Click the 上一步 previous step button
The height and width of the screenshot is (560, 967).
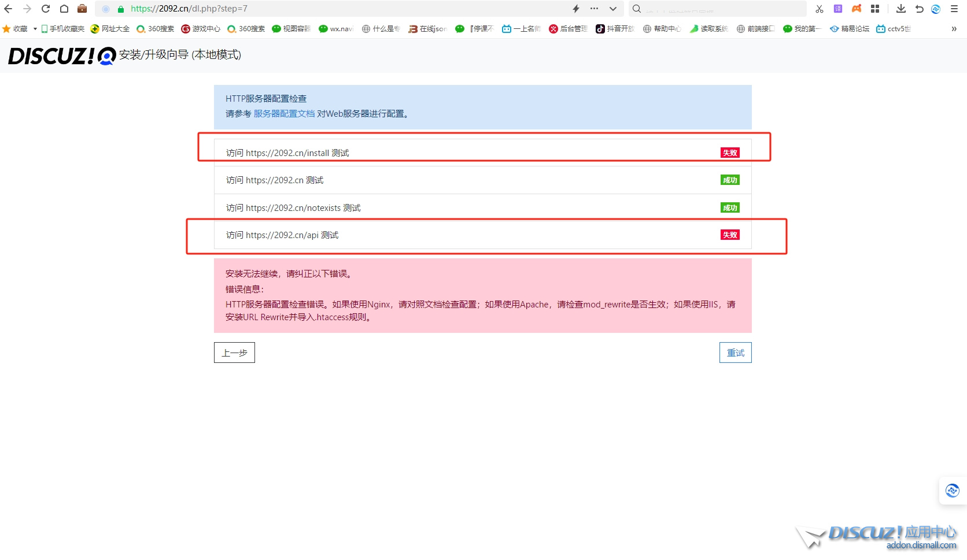pos(234,353)
